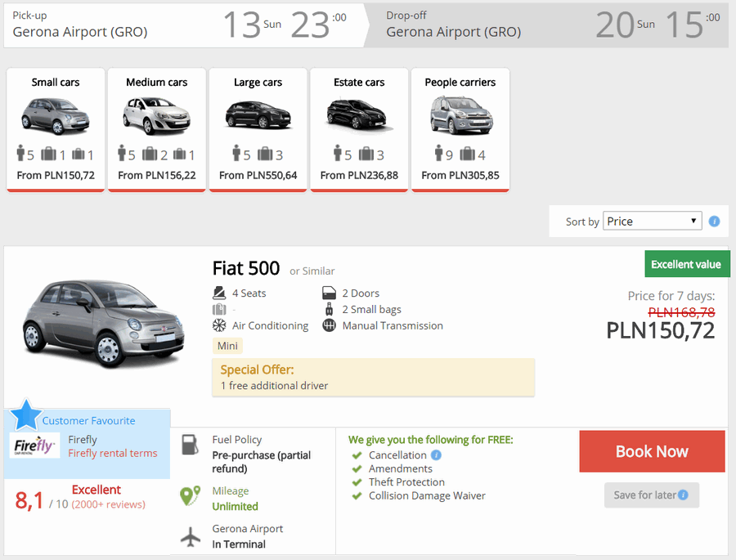Click the Fiat 500 car thumbnail
This screenshot has width=736, height=560.
click(x=103, y=323)
